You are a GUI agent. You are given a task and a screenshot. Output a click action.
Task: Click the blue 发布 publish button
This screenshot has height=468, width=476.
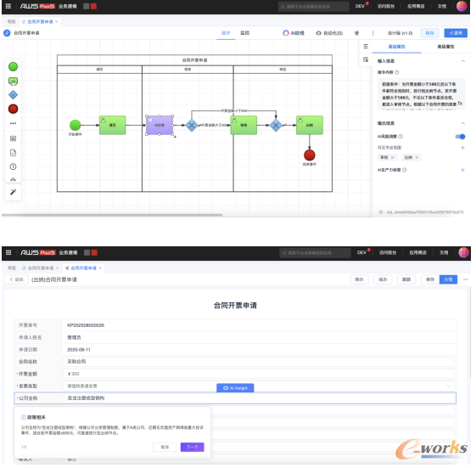[x=456, y=33]
